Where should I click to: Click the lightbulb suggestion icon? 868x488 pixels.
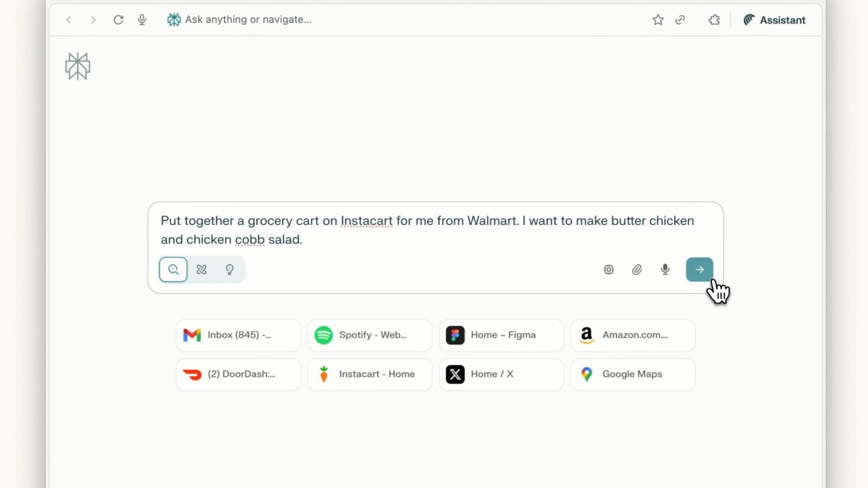[229, 269]
